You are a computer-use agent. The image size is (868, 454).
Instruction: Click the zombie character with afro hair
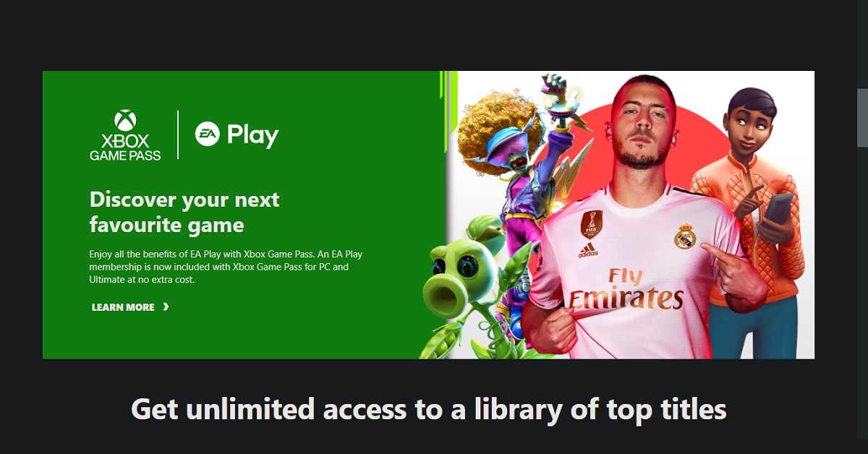click(x=512, y=181)
